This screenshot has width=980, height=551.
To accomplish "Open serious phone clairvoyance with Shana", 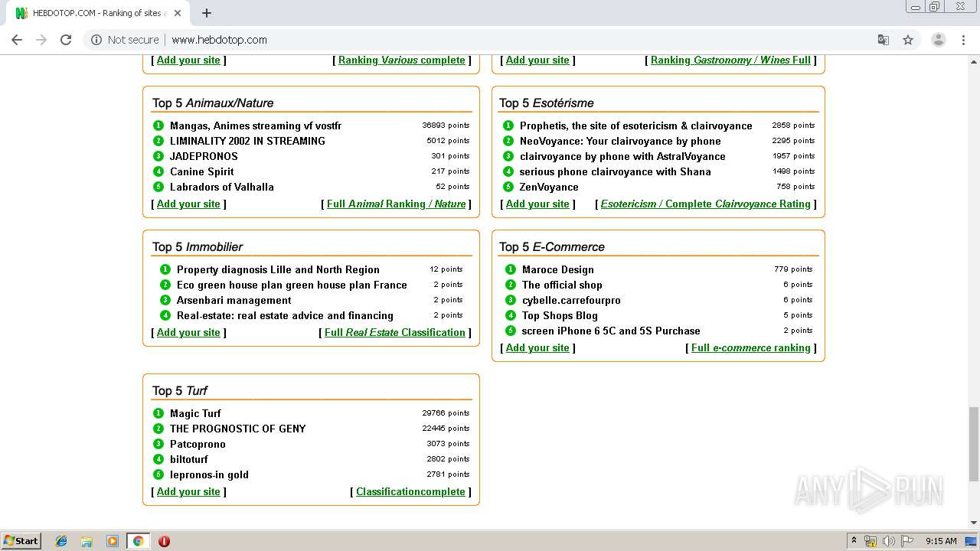I will pyautogui.click(x=616, y=171).
